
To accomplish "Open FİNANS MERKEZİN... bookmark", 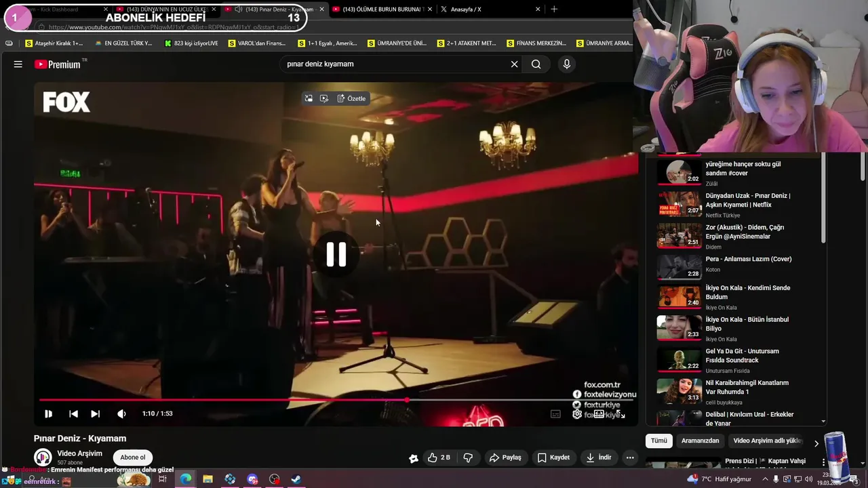I will coord(536,43).
